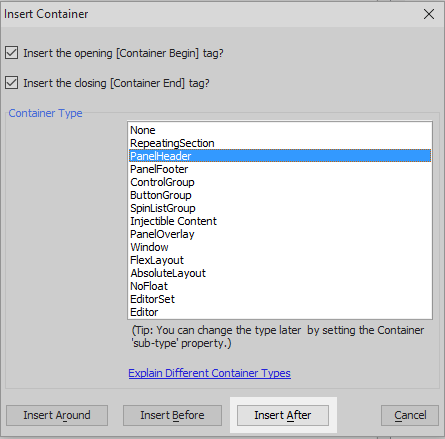Close the Insert Container dialog
The width and height of the screenshot is (445, 439).
[x=429, y=14]
